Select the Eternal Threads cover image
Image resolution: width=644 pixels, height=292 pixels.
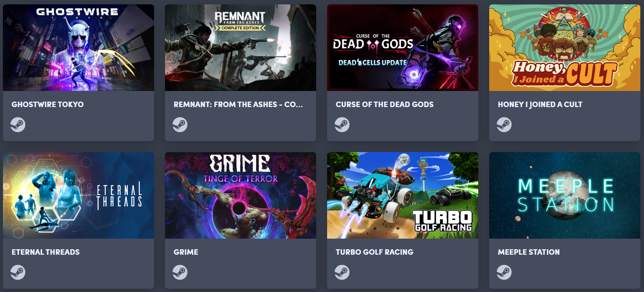(78, 195)
